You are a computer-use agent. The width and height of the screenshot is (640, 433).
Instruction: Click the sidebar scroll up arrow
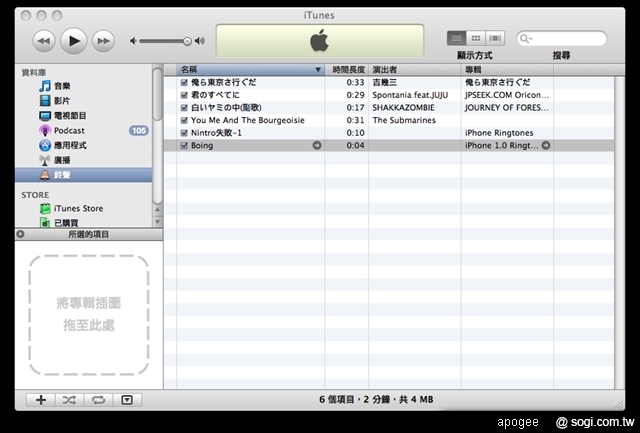[158, 210]
